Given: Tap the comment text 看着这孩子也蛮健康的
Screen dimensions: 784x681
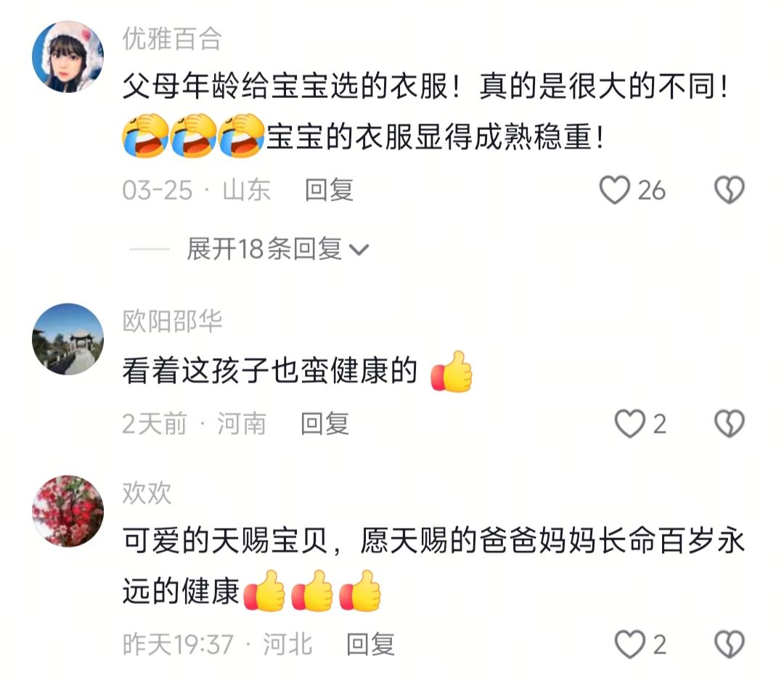Looking at the screenshot, I should 270,370.
